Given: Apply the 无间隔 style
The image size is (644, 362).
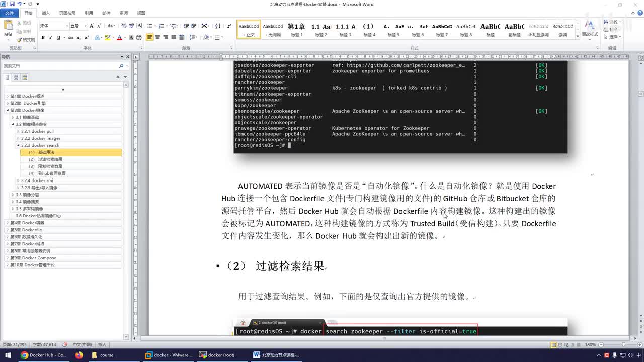Looking at the screenshot, I should click(273, 30).
